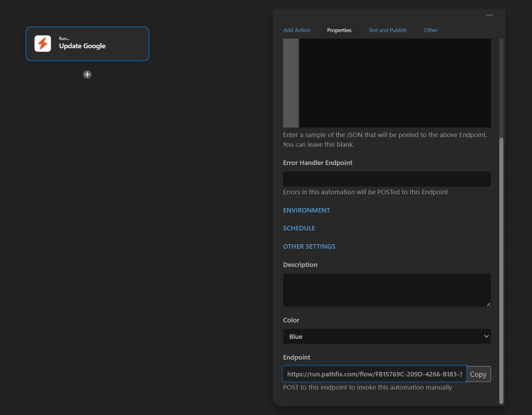Click the JSON editor line-number gutter

pyautogui.click(x=291, y=83)
